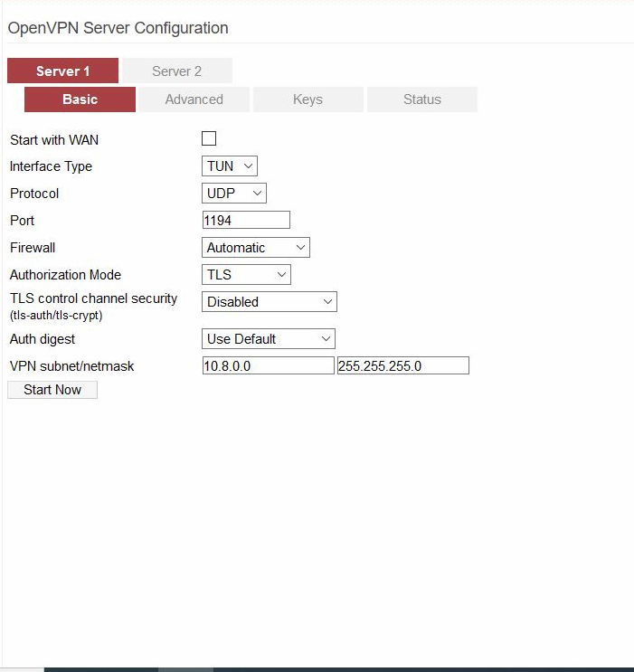This screenshot has height=672, width=634.
Task: Focus the VPN subnet field with 10.8.0.0
Action: coord(268,365)
